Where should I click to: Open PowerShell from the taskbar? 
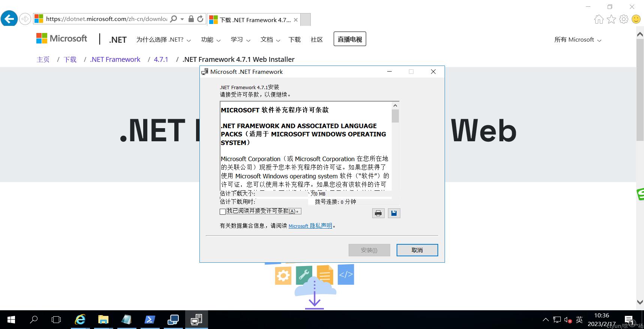pyautogui.click(x=150, y=320)
